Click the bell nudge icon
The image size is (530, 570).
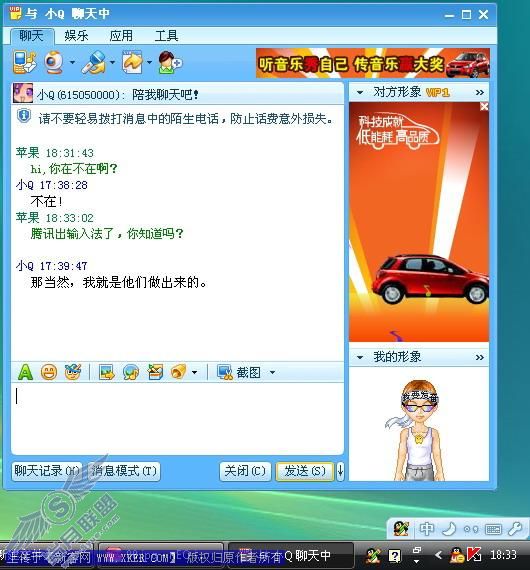[178, 372]
